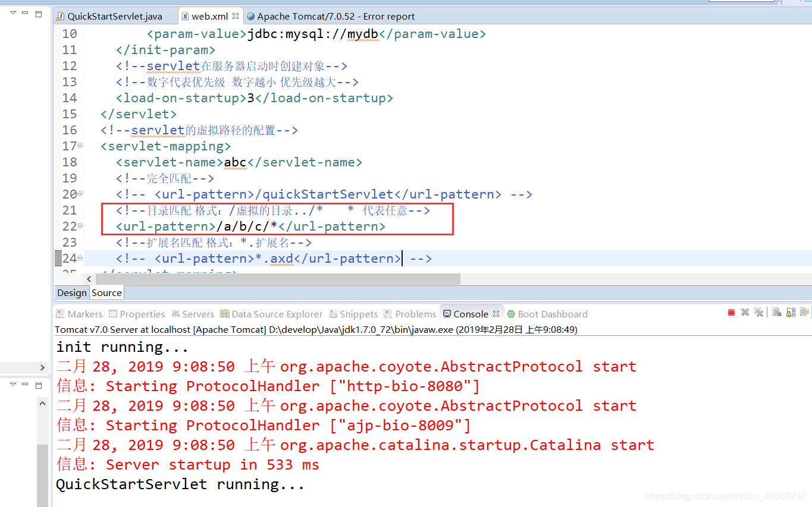The height and width of the screenshot is (507, 812).
Task: Switch to the Design tab of web.xml
Action: point(72,292)
